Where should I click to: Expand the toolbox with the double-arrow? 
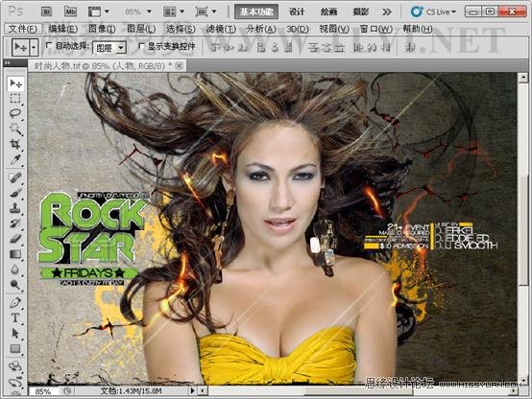(7, 63)
